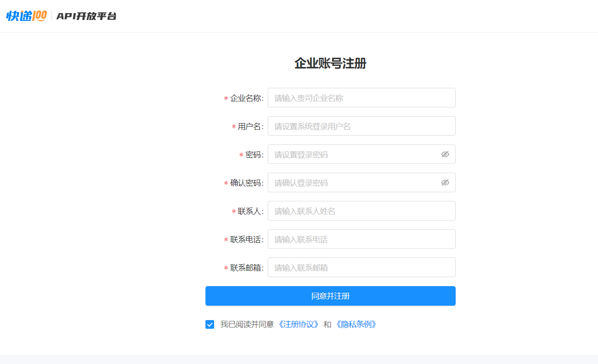Select the 请设置登录密码 input box

click(353, 154)
